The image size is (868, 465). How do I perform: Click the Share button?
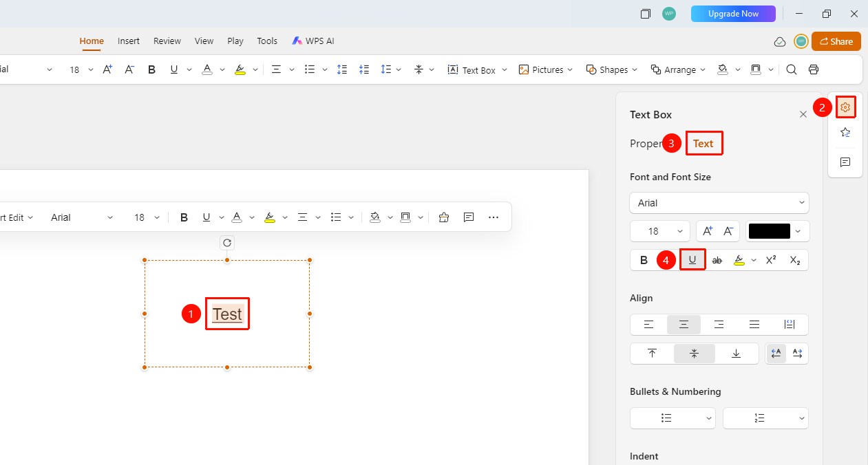[x=836, y=41]
